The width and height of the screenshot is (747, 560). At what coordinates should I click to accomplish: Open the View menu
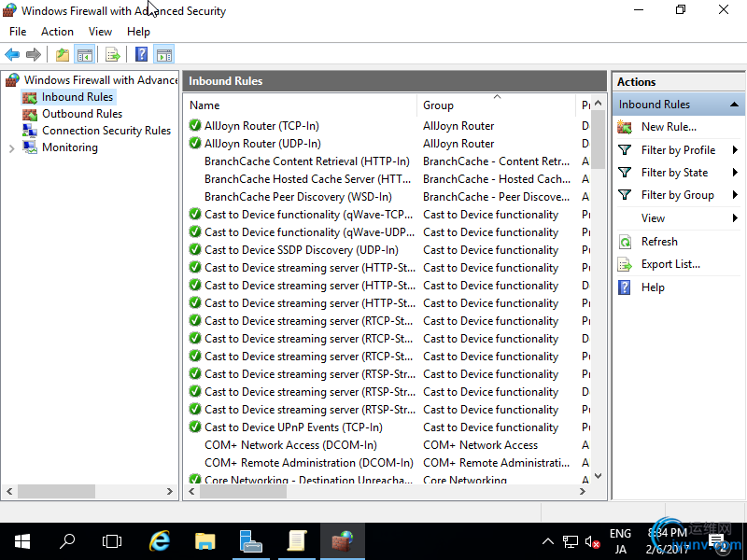click(x=100, y=32)
